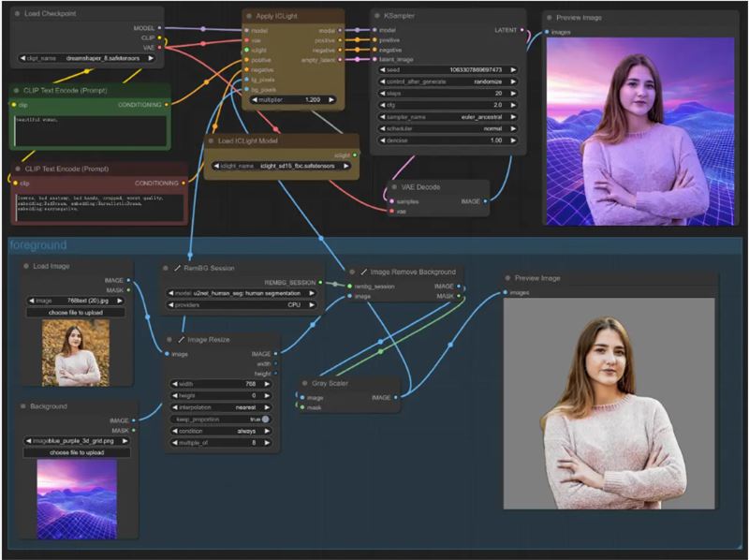Click the purple-background woman preview image

640,131
